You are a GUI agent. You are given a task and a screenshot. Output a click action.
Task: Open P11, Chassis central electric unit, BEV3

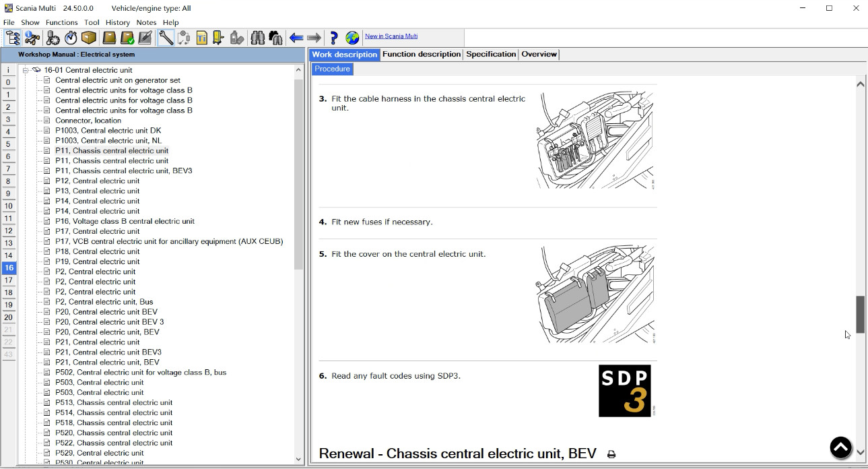point(124,171)
